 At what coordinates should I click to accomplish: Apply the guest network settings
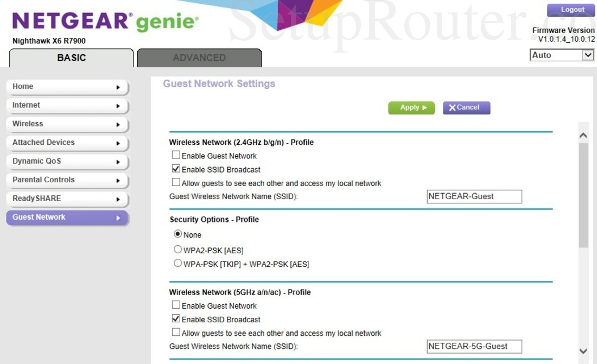[x=411, y=107]
